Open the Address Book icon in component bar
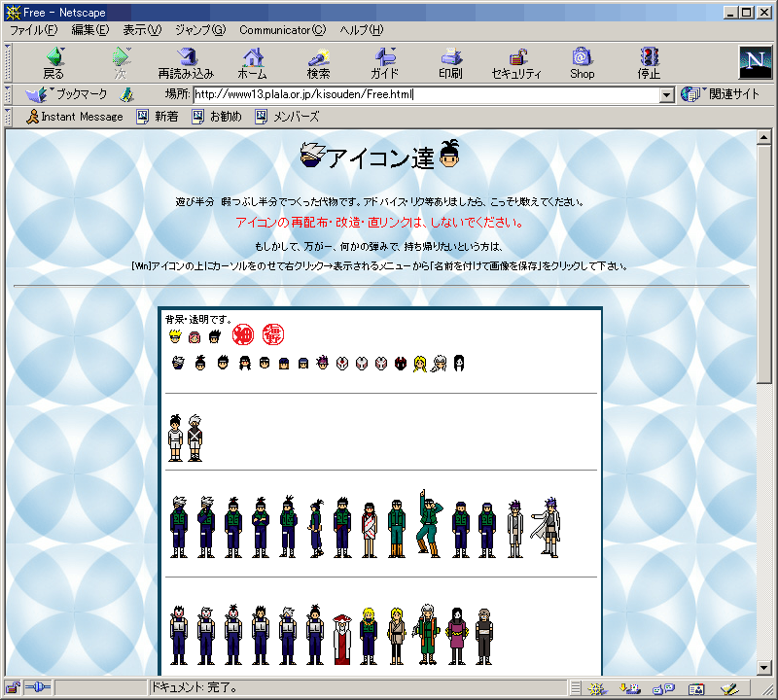 click(x=696, y=688)
